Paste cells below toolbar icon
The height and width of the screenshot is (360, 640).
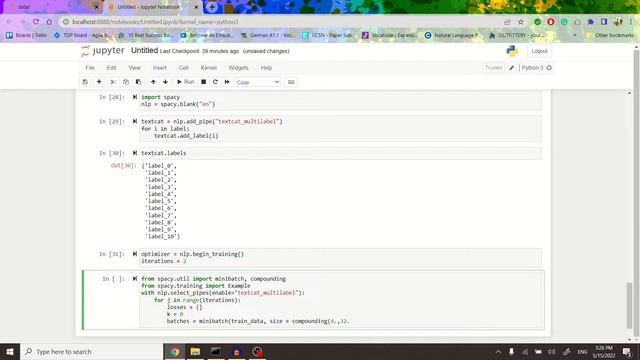click(138, 82)
